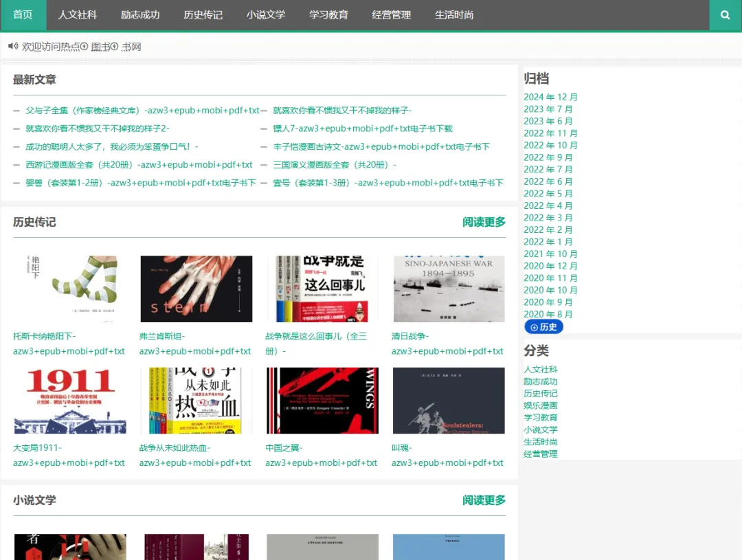Click 战争从未如此热血- title link

tap(195, 456)
